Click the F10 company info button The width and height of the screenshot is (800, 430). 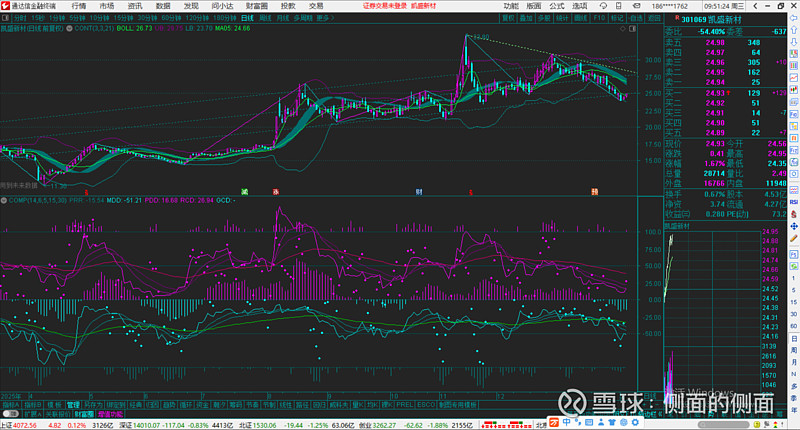click(x=599, y=18)
